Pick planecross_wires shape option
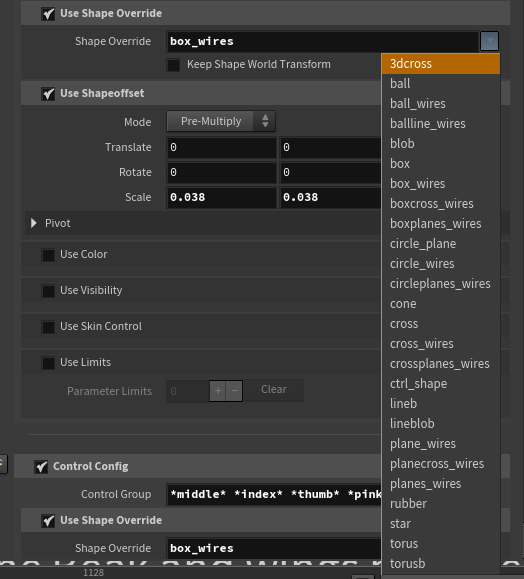This screenshot has height=579, width=524. click(x=441, y=463)
